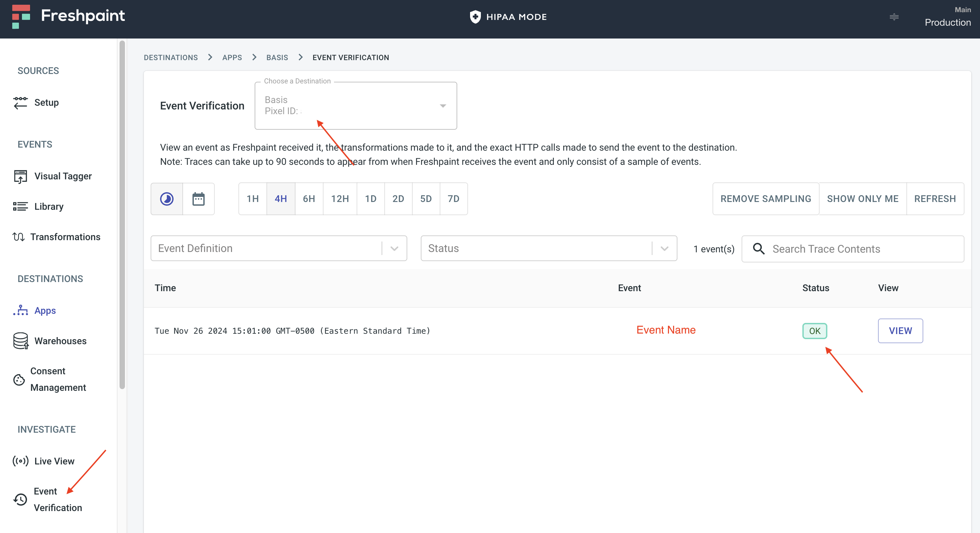
Task: Select the 5D time range
Action: 426,199
